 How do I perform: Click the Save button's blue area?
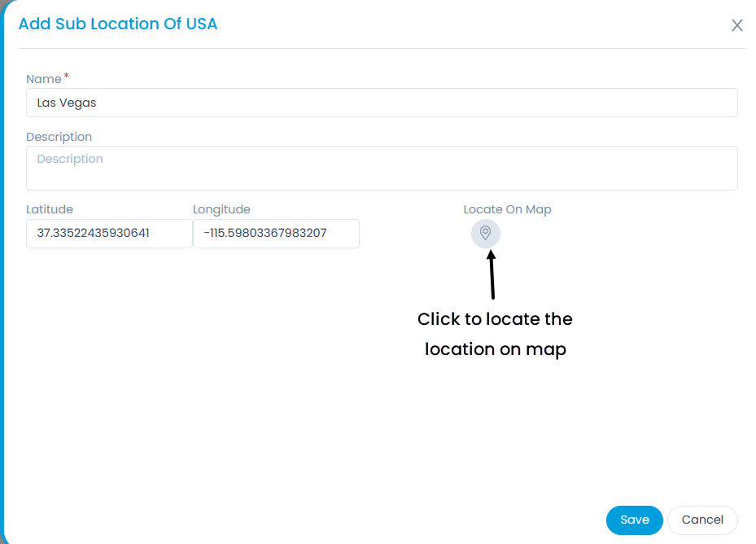tap(634, 520)
